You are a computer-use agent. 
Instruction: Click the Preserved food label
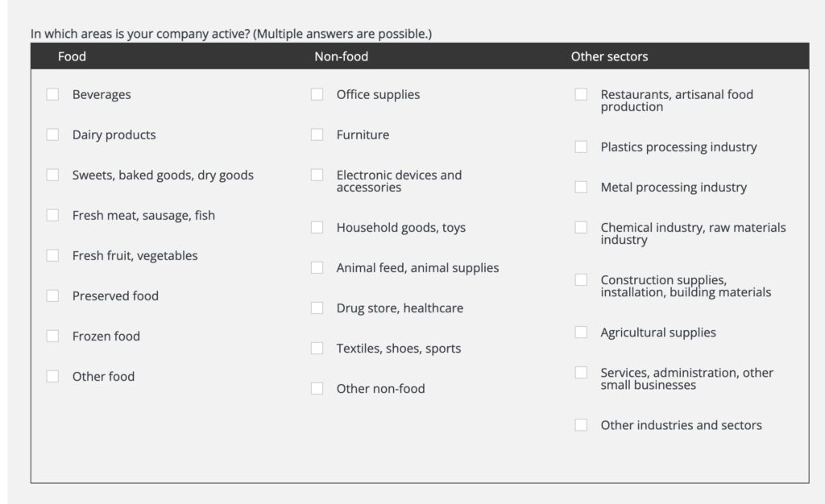pyautogui.click(x=115, y=295)
